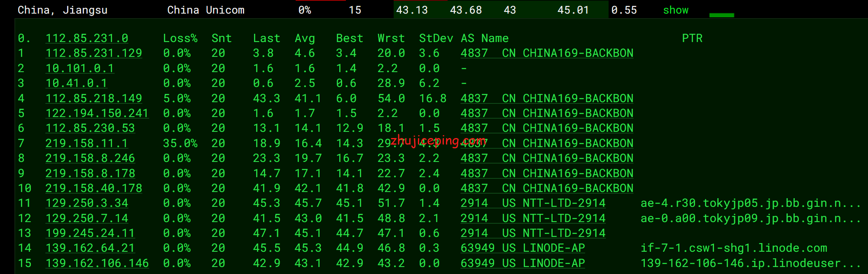Open IP link 199.245.24.11
This screenshot has height=274, width=868.
coord(90,233)
